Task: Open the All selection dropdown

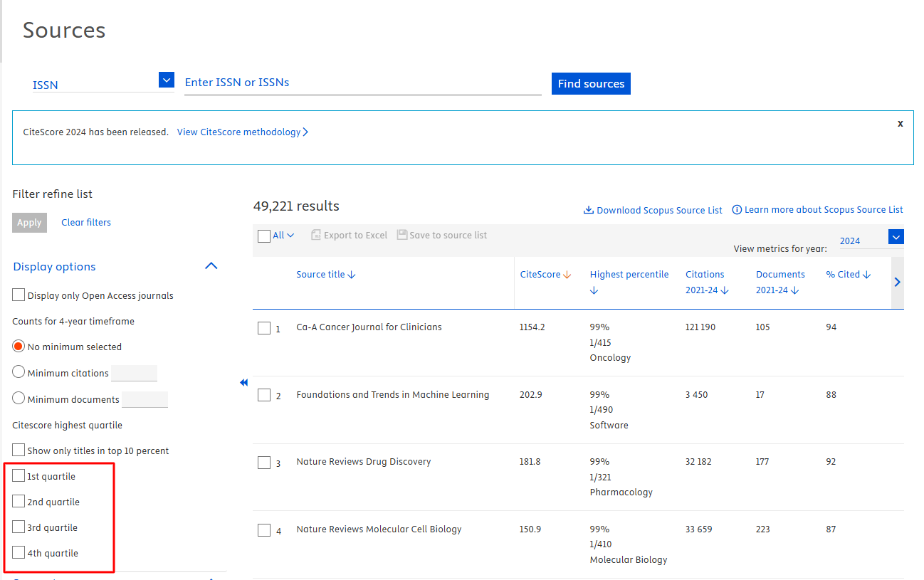Action: pos(290,236)
